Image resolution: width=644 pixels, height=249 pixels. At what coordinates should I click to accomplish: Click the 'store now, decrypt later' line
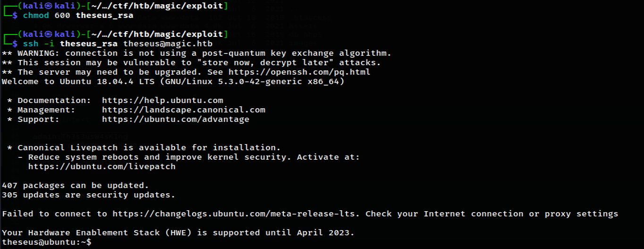[x=191, y=63]
